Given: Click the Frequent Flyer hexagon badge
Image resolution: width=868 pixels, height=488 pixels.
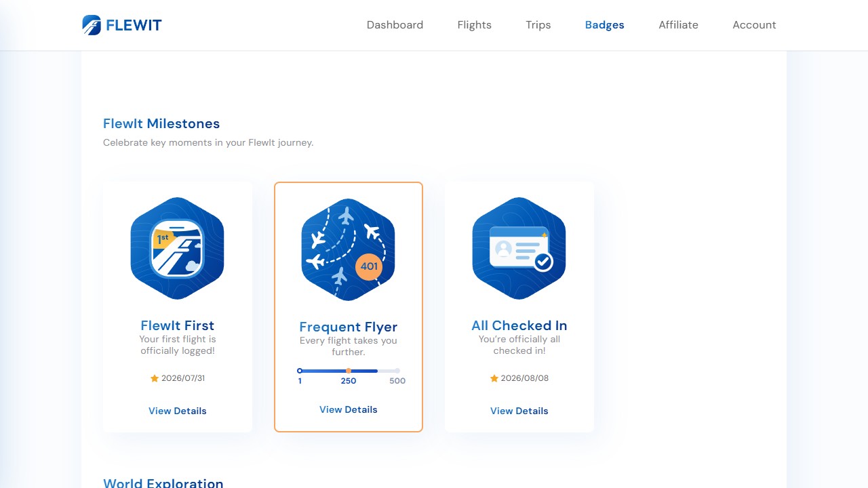Looking at the screenshot, I should [x=348, y=249].
